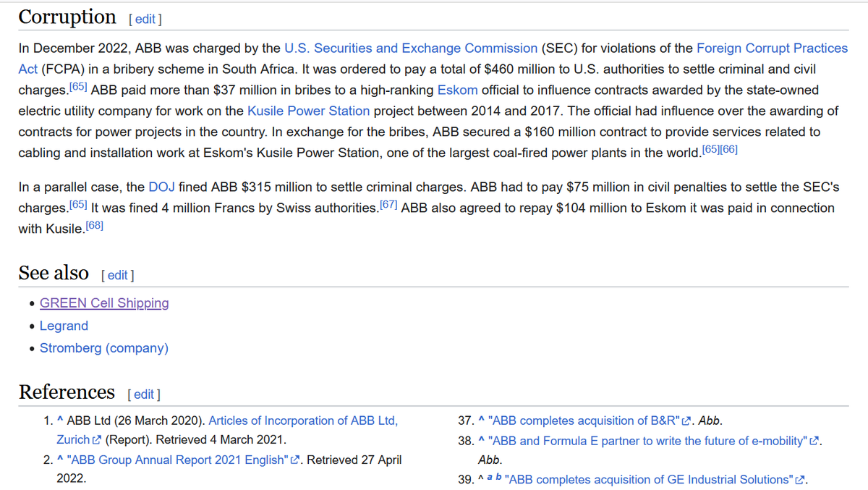Click the Corruption section heading
The height and width of the screenshot is (490, 868).
pyautogui.click(x=67, y=17)
